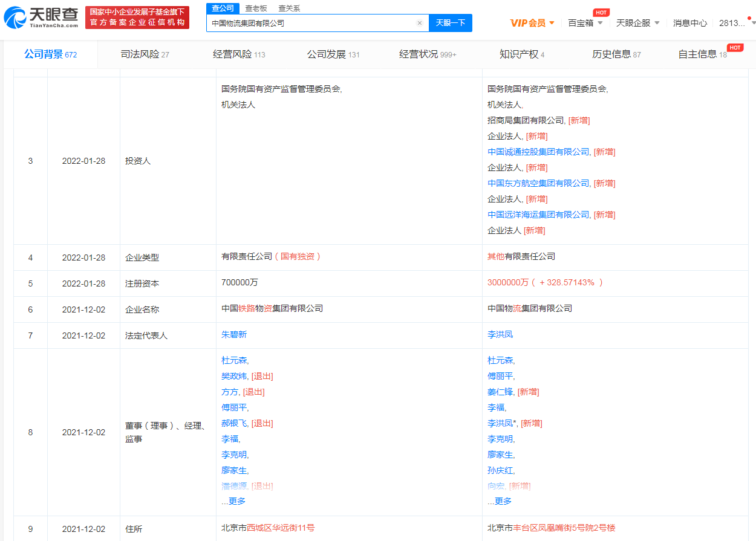
Task: Open the 李洪凤 link in the 法定代表人 row
Action: click(500, 334)
